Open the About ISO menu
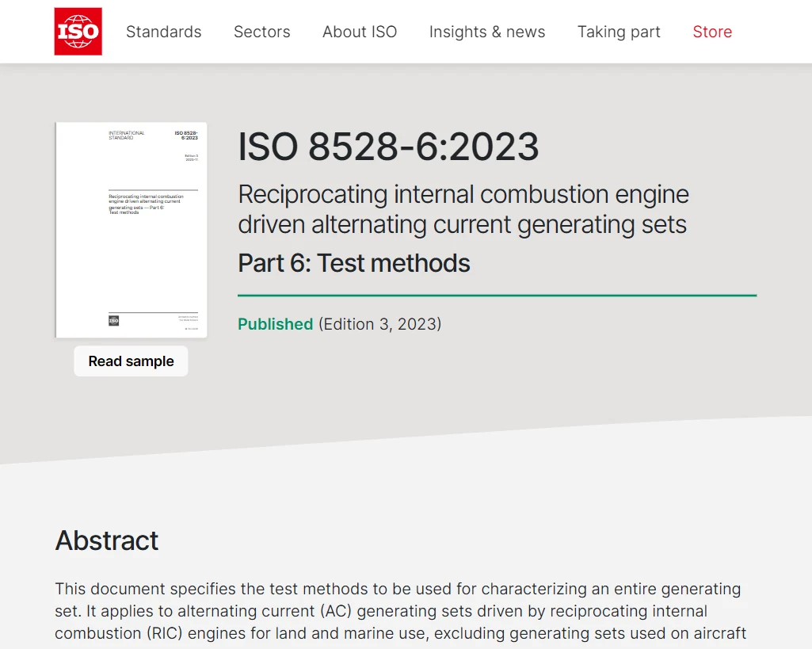Viewport: 812px width, 649px height. click(360, 32)
